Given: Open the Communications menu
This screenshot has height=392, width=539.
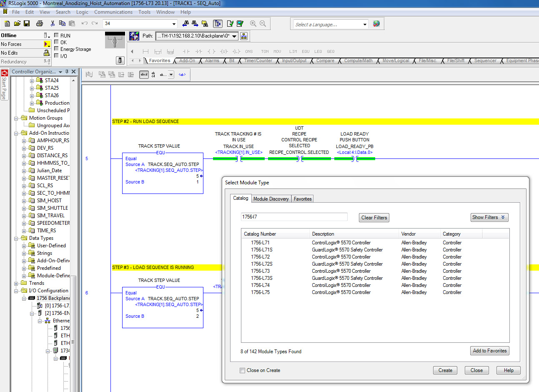Looking at the screenshot, I should (113, 12).
